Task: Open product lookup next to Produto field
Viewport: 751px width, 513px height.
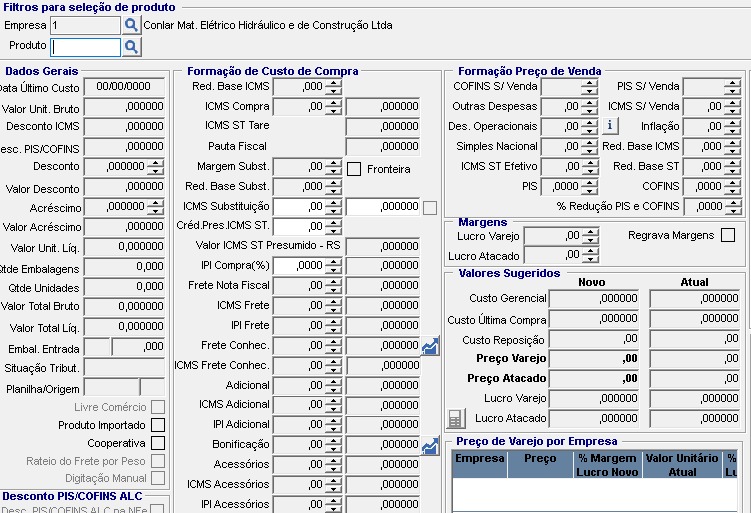Action: (x=131, y=46)
